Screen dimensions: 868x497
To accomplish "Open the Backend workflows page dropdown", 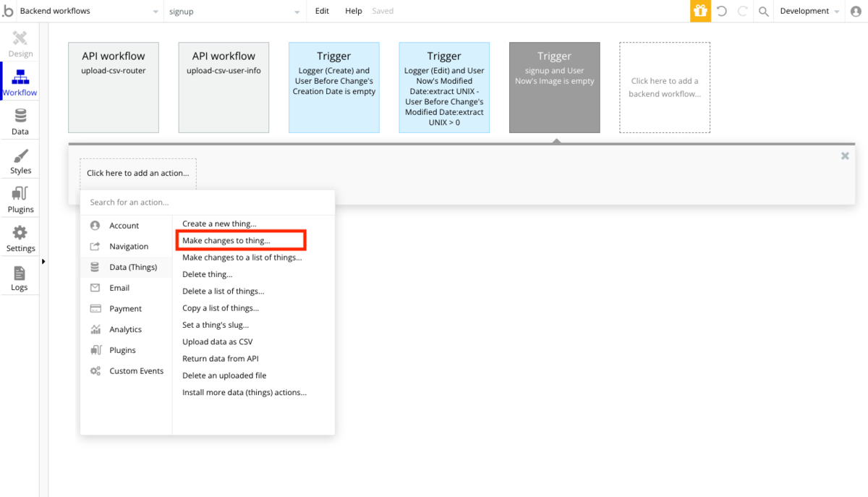I will [90, 12].
